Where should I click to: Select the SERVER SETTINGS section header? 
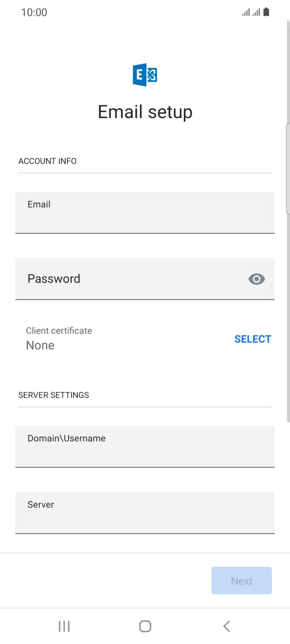click(x=53, y=395)
